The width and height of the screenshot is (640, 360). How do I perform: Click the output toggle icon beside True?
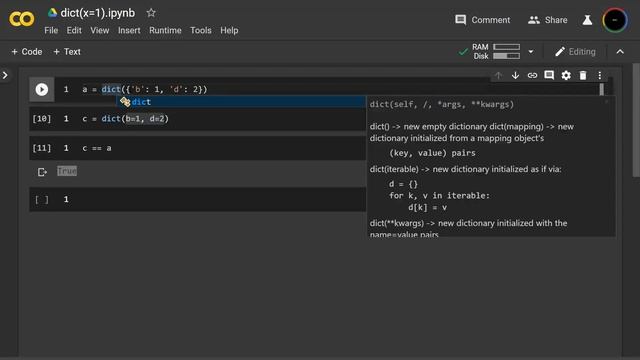42,172
